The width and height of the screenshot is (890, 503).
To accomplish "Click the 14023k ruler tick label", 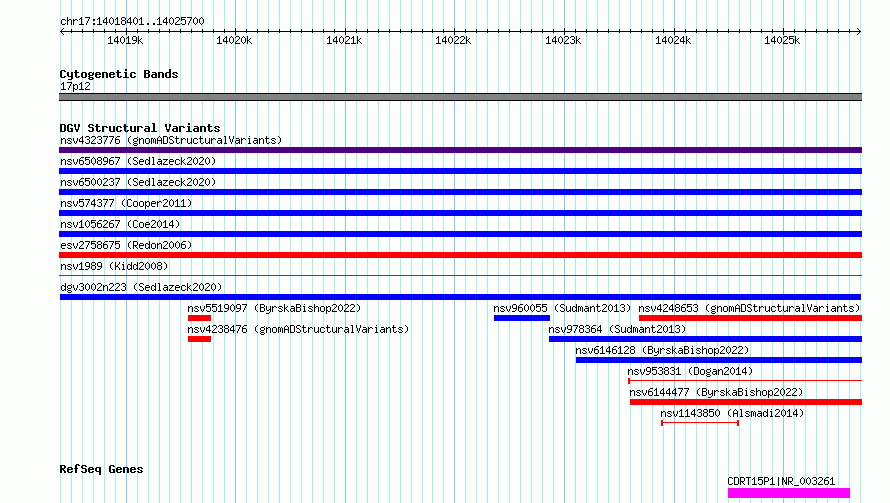I will pos(563,40).
